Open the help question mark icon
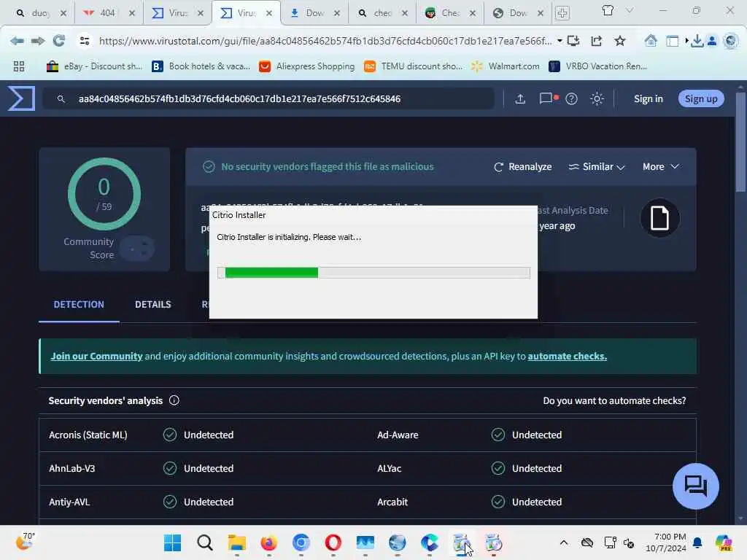The height and width of the screenshot is (560, 747). (571, 98)
